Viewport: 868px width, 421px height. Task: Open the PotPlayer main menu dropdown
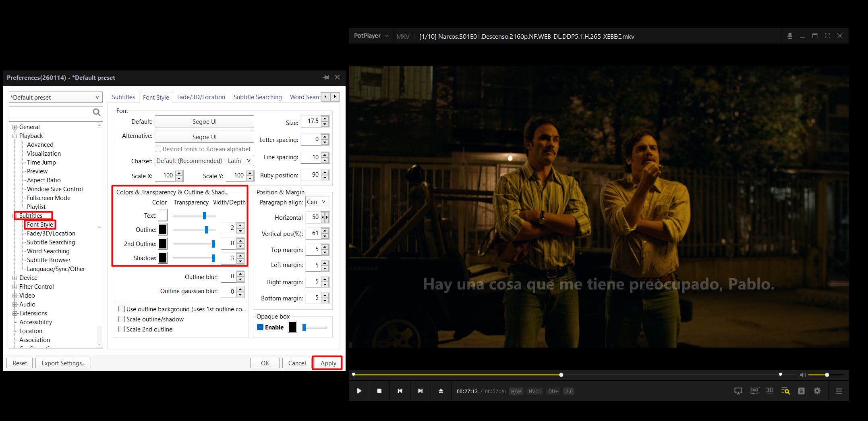click(371, 36)
